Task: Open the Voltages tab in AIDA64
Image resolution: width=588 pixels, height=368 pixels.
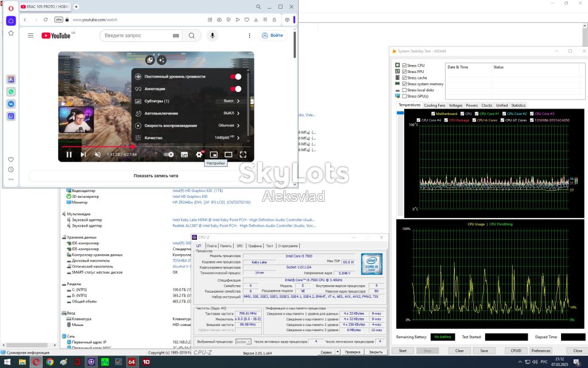Action: (455, 106)
